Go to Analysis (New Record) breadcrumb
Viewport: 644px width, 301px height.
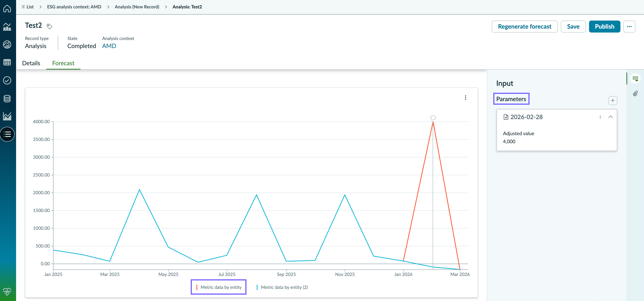click(x=137, y=7)
